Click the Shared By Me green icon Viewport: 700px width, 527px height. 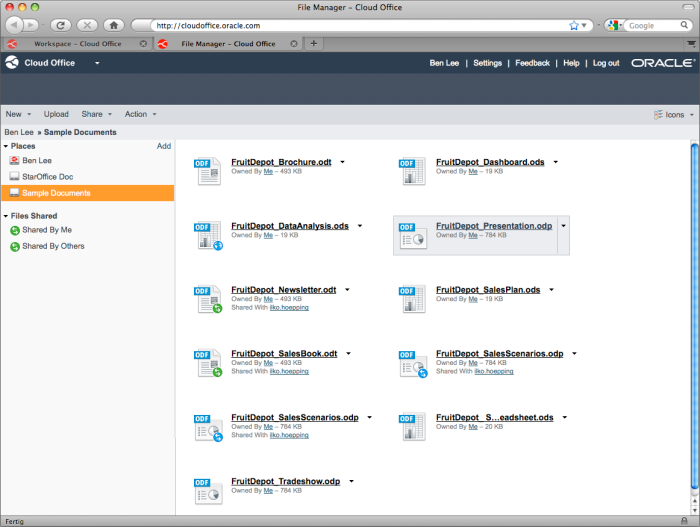click(15, 230)
